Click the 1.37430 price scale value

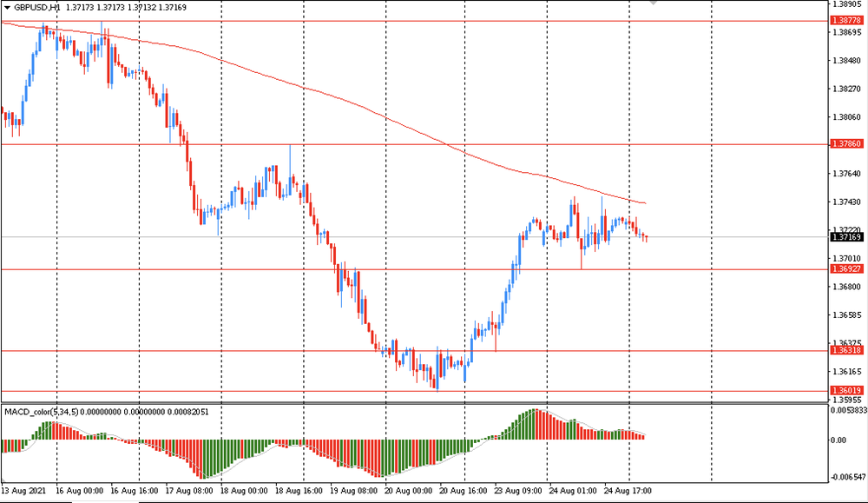tap(847, 202)
